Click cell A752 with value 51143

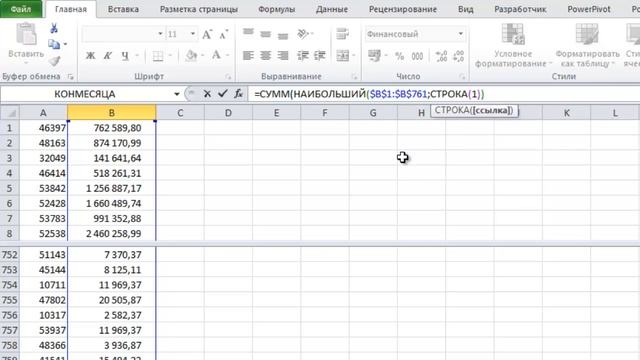[x=43, y=255]
